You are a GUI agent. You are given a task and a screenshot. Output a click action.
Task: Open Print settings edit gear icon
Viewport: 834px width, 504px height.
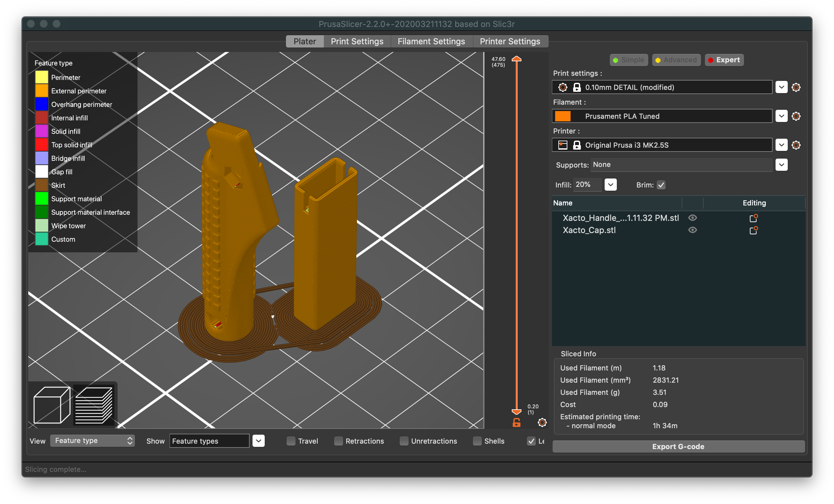[796, 87]
